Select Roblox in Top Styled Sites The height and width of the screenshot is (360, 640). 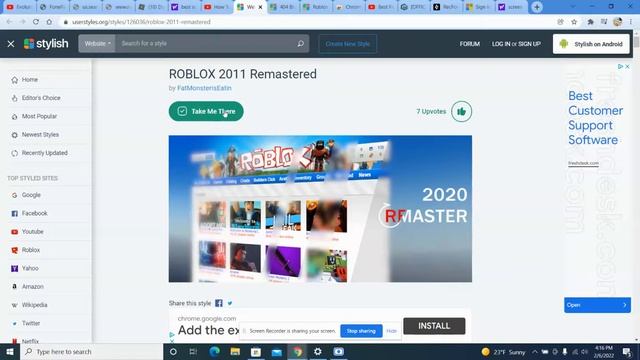click(31, 250)
